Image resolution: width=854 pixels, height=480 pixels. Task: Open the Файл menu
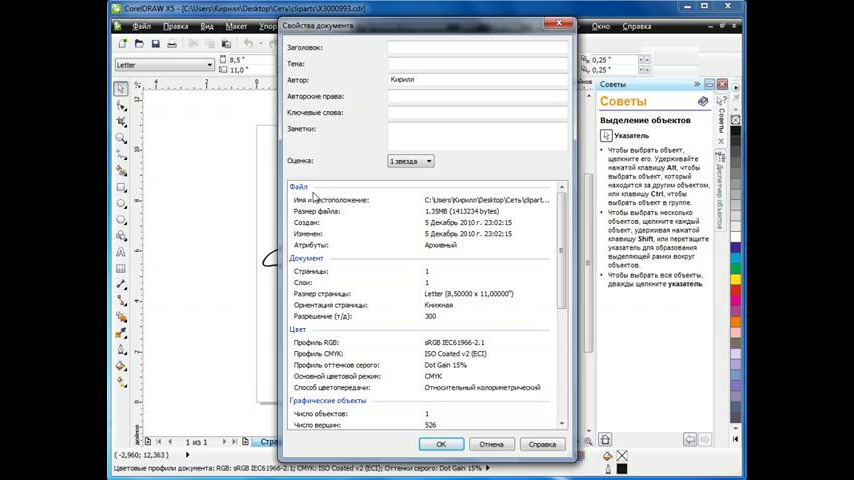[142, 27]
